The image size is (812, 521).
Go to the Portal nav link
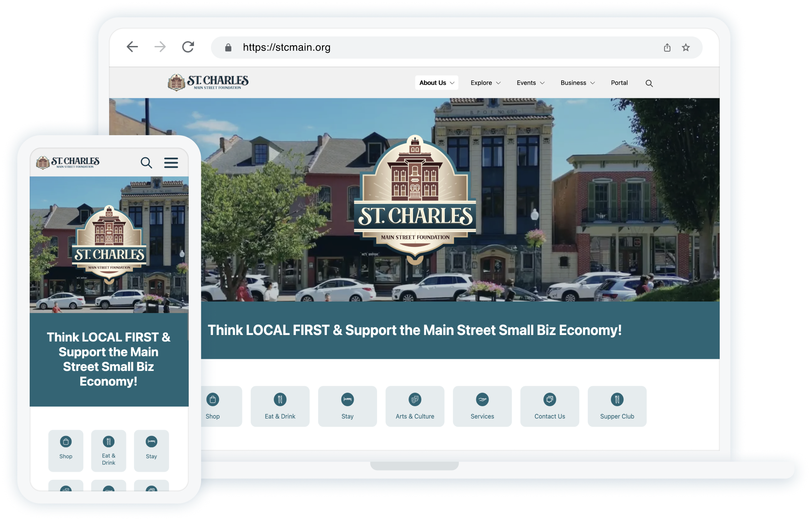tap(619, 83)
